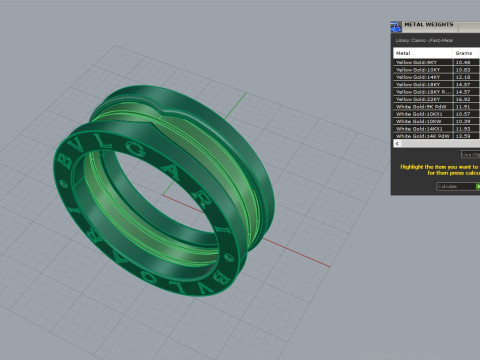This screenshot has width=480, height=360.
Task: Select the Yellow Gold:14KY row
Action: point(437,77)
